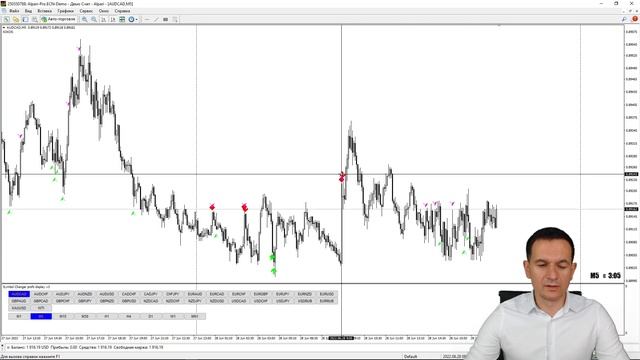640x360 pixels.
Task: Toggle chart shift icon
Action: (113, 19)
